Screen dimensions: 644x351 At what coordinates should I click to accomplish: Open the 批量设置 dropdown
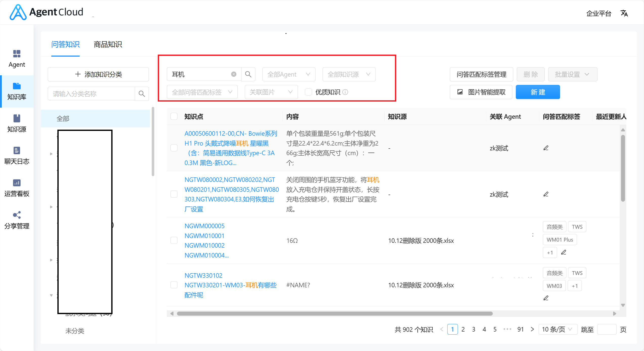click(x=572, y=74)
